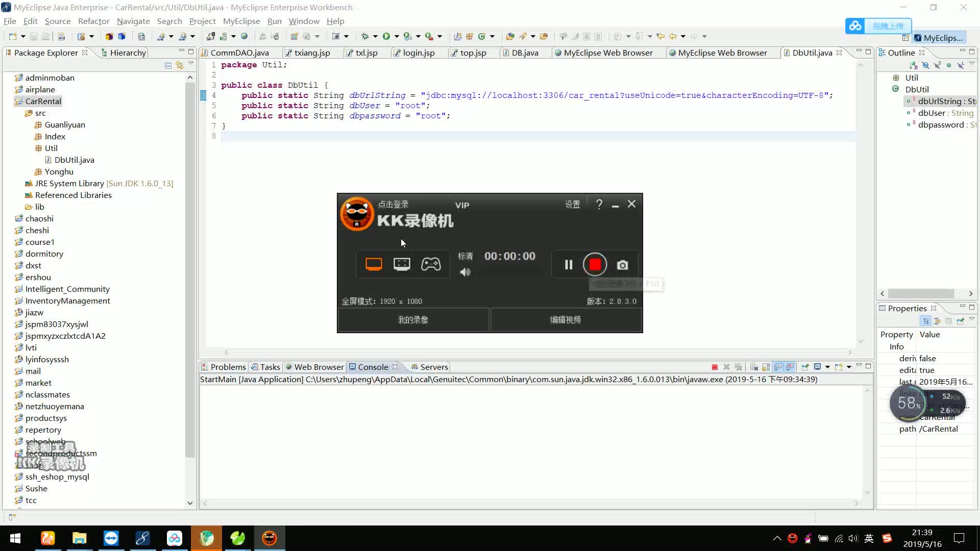The height and width of the screenshot is (551, 980).
Task: Toggle Show Advanced Properties in Properties view
Action: [x=937, y=321]
